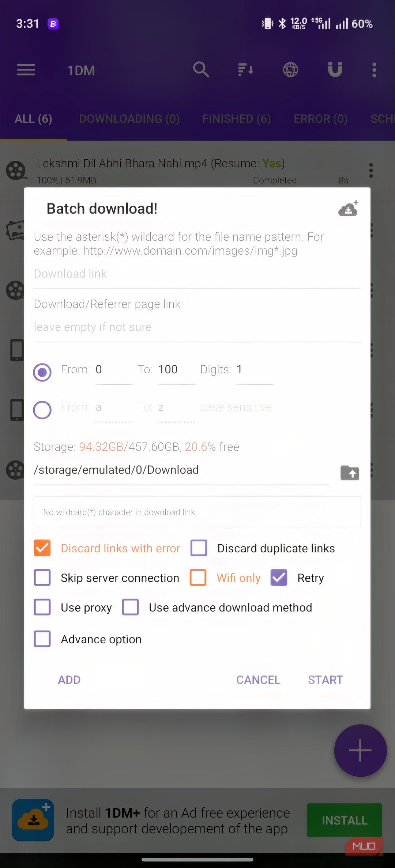This screenshot has height=868, width=395.
Task: Tap the START button
Action: tap(326, 680)
